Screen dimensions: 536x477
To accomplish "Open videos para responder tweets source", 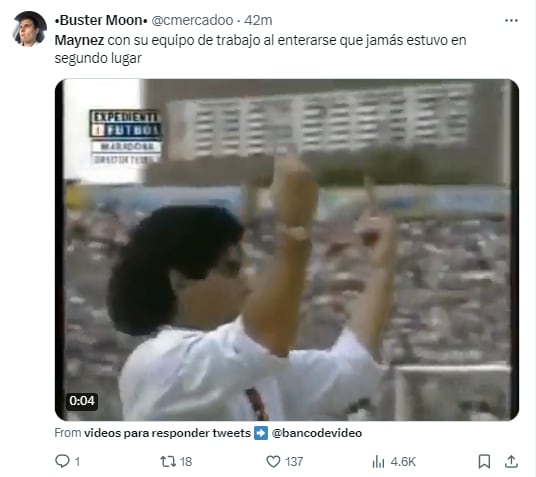I will pyautogui.click(x=168, y=433).
